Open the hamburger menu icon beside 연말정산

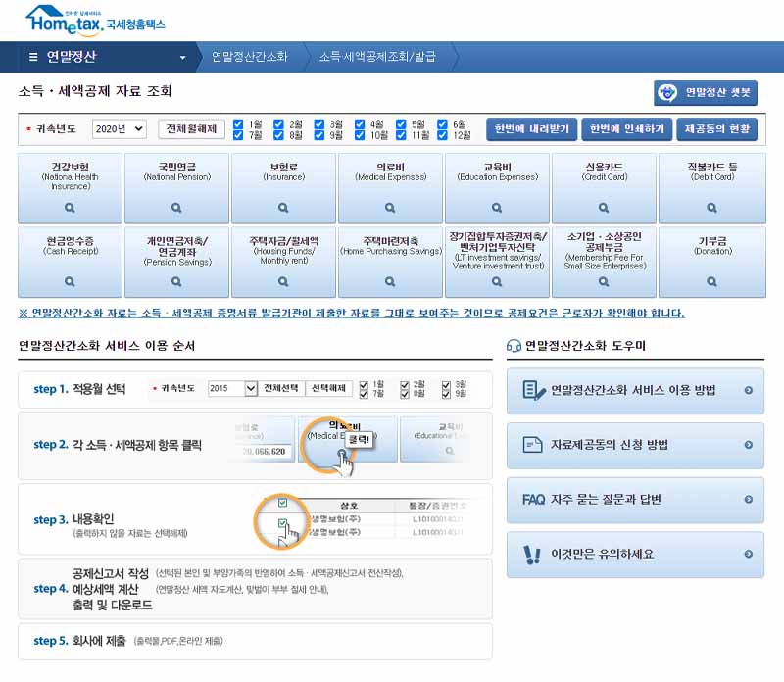[33, 57]
